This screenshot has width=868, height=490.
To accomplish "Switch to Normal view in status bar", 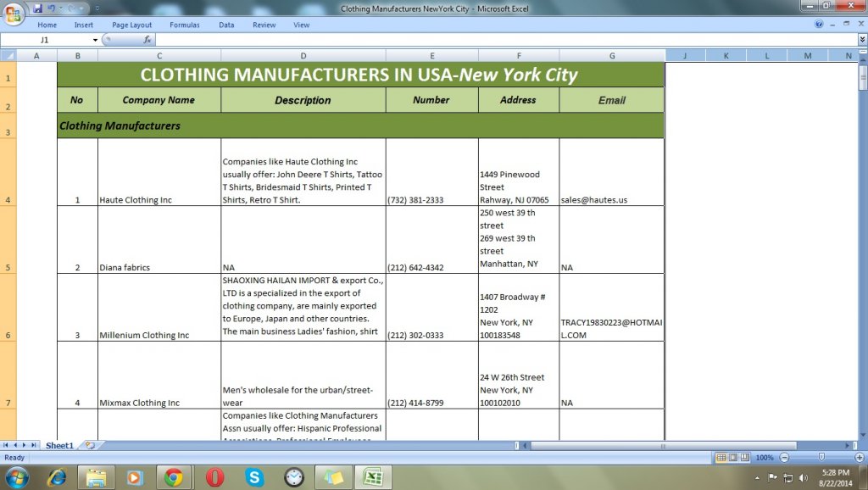I will tap(721, 457).
